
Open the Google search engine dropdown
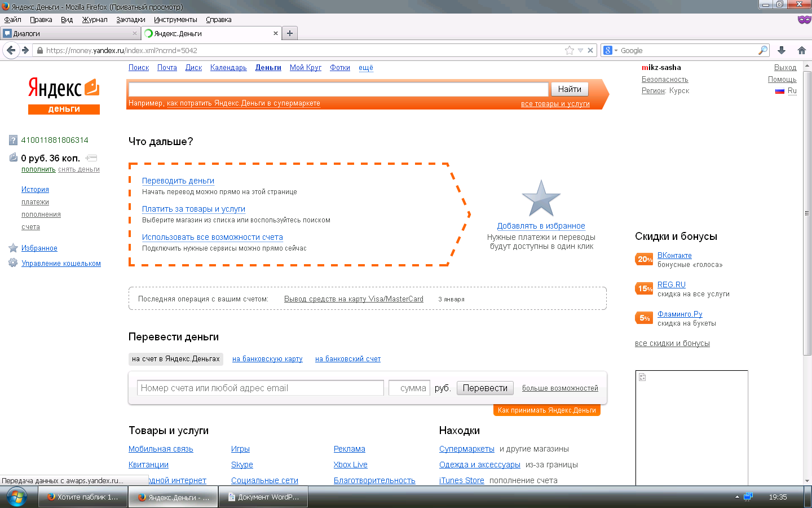(x=610, y=50)
